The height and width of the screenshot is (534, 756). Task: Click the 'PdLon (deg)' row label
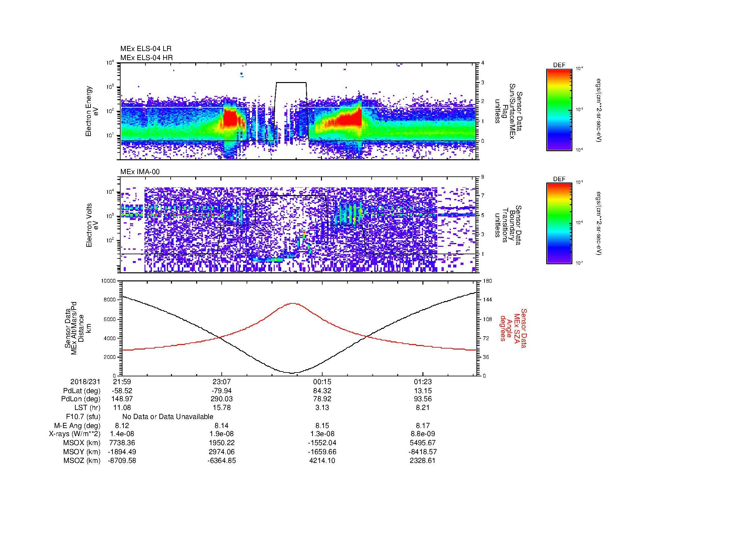(x=81, y=399)
